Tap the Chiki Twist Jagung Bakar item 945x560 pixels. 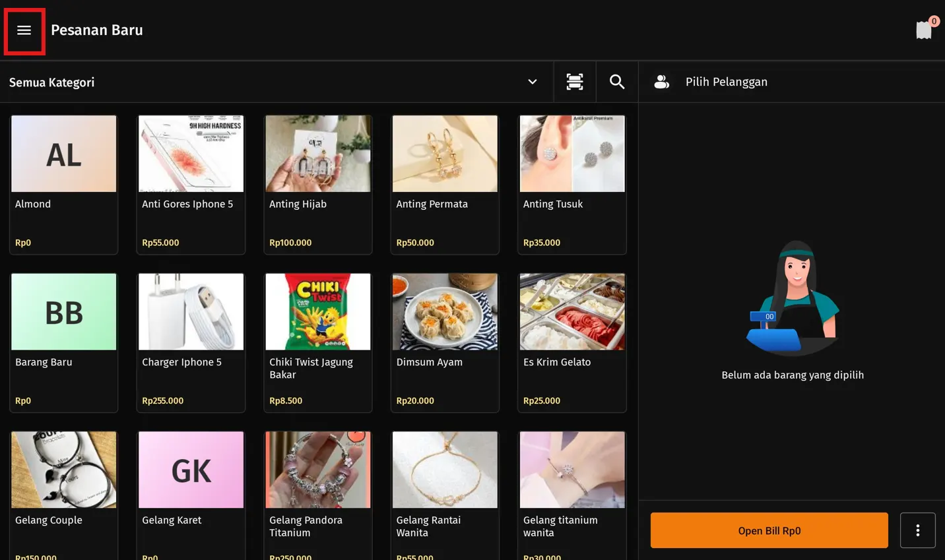tap(318, 342)
